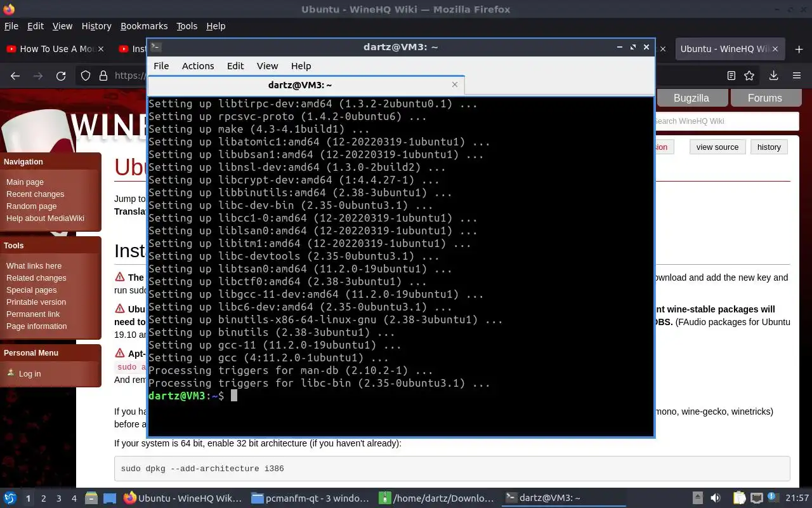The width and height of the screenshot is (812, 508).
Task: Close the dartz@VM3 terminal tab
Action: tap(455, 84)
